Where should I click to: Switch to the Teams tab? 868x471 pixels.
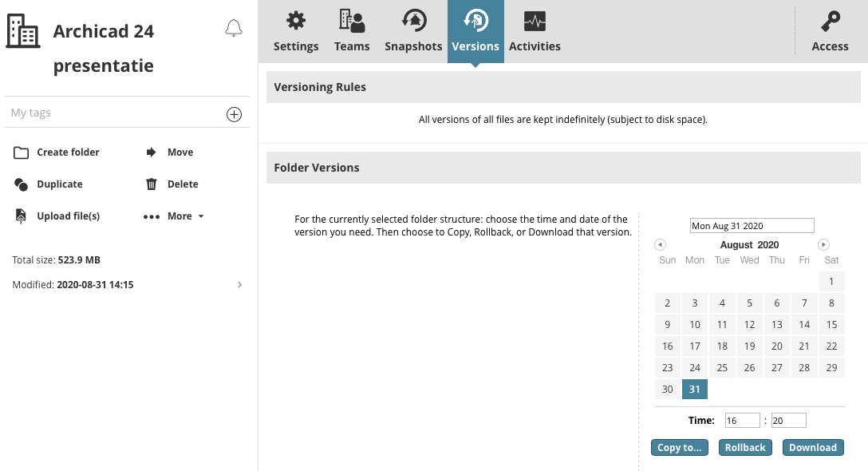coord(352,32)
